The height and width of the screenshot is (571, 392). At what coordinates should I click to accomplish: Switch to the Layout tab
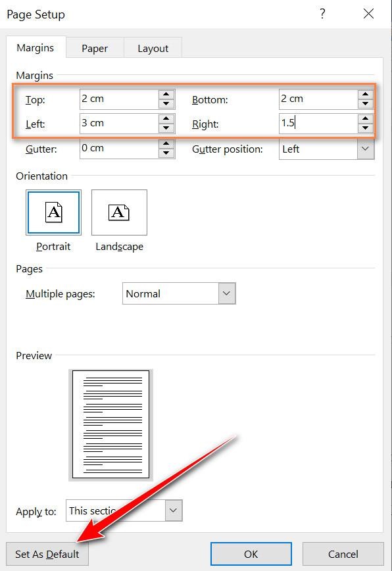coord(153,48)
